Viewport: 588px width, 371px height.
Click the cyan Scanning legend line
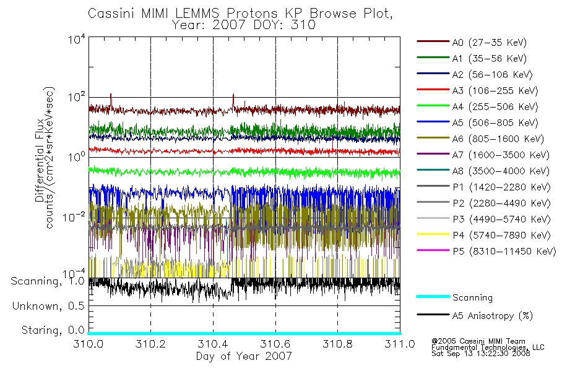click(433, 296)
